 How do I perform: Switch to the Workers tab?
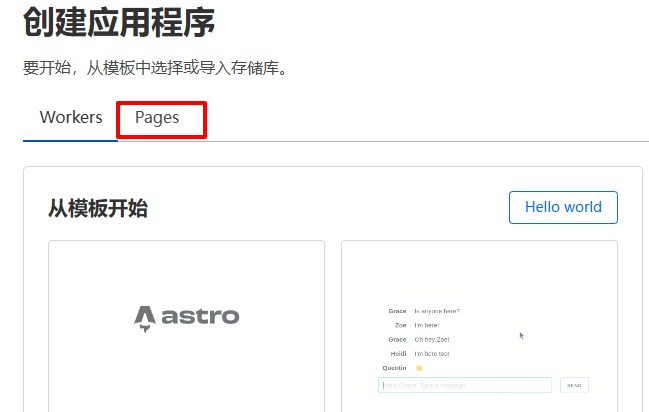(71, 118)
